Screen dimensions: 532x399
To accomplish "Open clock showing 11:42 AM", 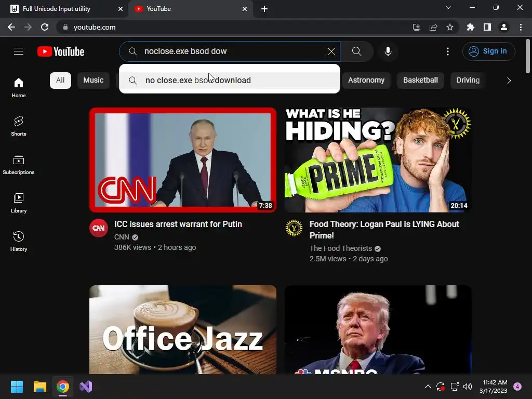I will tap(494, 387).
